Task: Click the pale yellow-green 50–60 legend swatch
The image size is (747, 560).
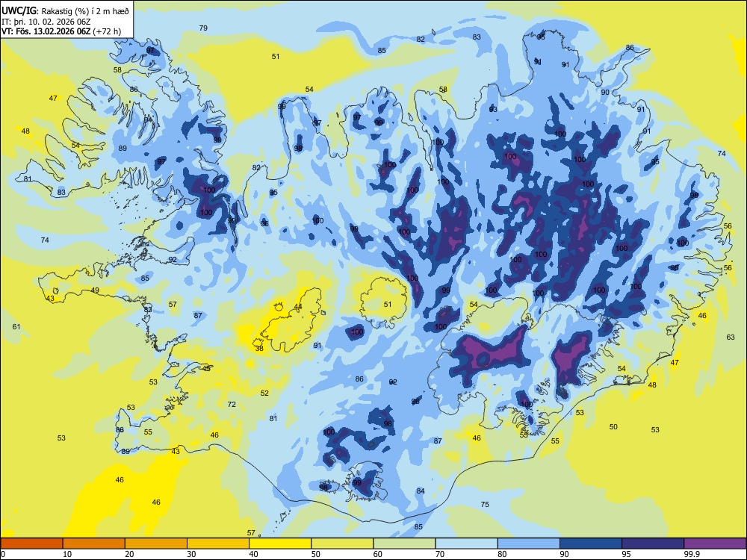Action: (342, 544)
